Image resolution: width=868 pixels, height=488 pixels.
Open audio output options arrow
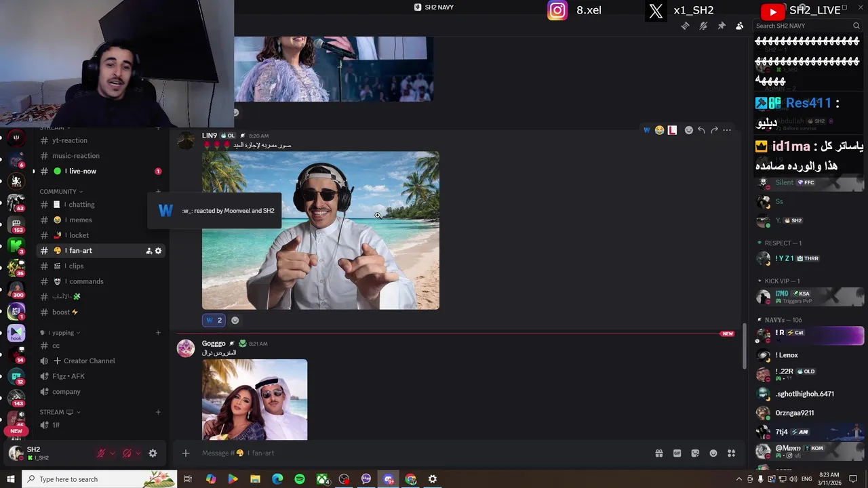coord(138,453)
